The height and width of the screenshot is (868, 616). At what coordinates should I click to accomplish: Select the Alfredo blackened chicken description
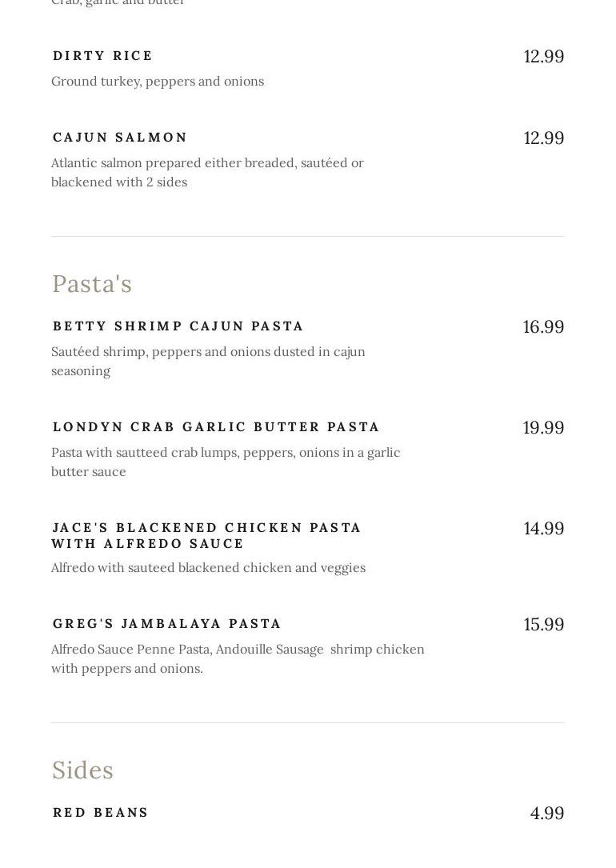[208, 568]
